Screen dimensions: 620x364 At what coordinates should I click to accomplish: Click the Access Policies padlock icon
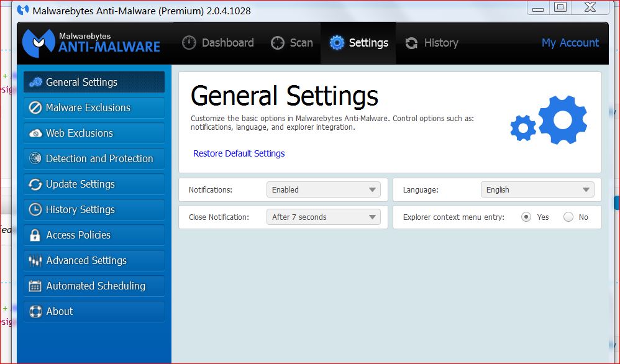35,235
